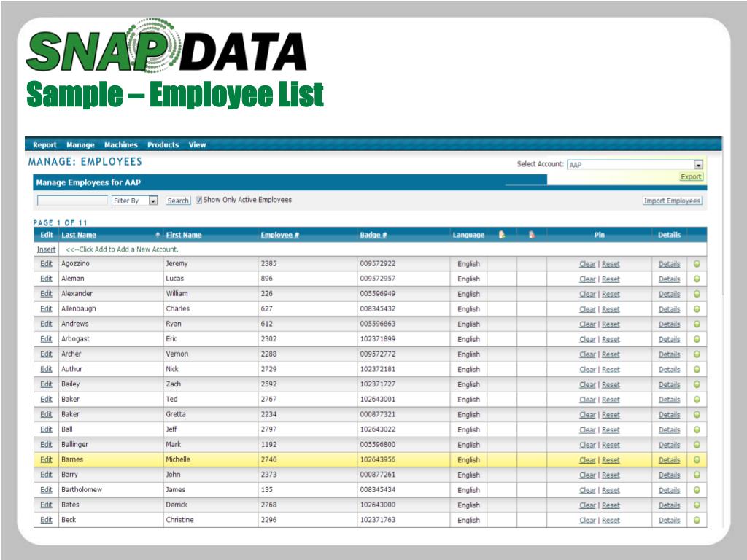Click green status icon in Aleman row
This screenshot has width=747, height=560.
point(697,279)
